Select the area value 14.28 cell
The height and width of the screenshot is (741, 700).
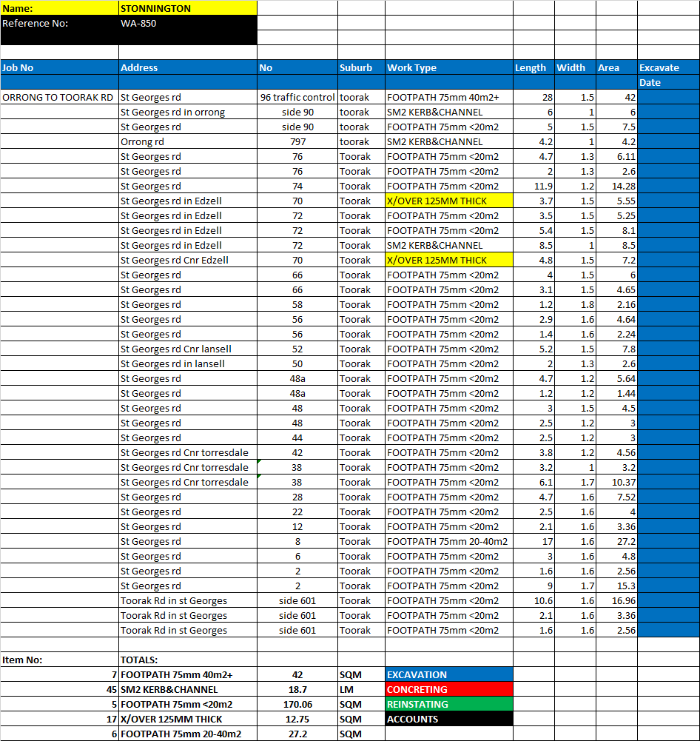(616, 186)
